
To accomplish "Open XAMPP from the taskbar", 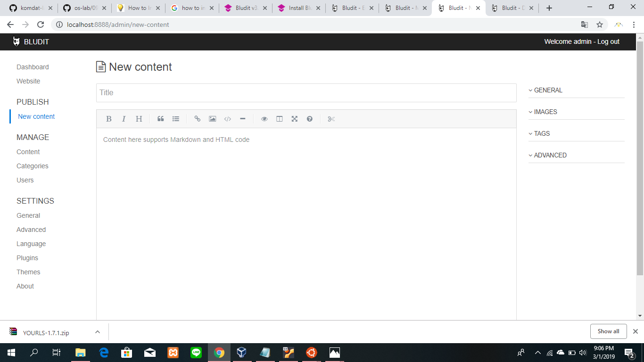I will pyautogui.click(x=173, y=353).
